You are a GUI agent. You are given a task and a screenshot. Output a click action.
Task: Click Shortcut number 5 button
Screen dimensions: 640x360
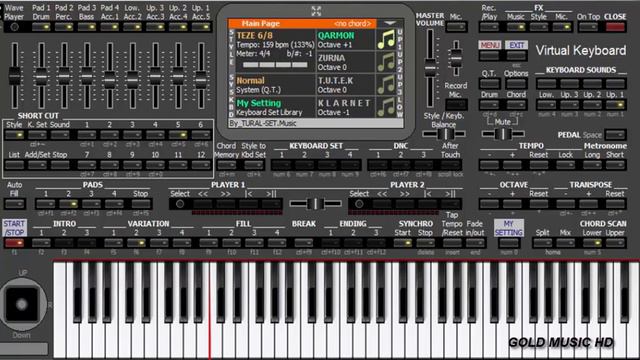(178, 135)
